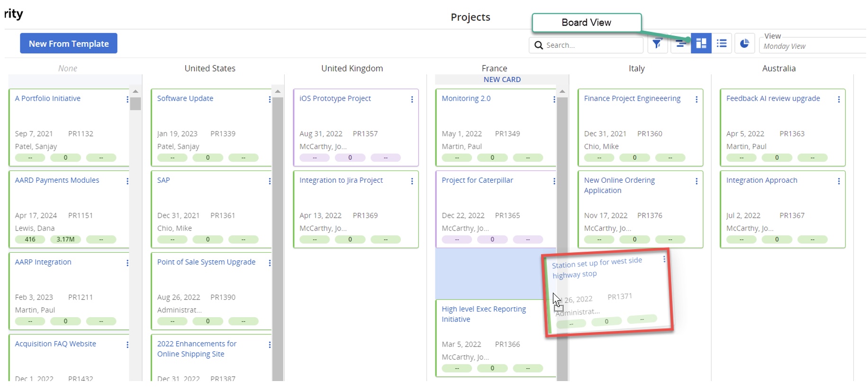
Task: Open the A Portfolio Initiative project link
Action: 47,98
